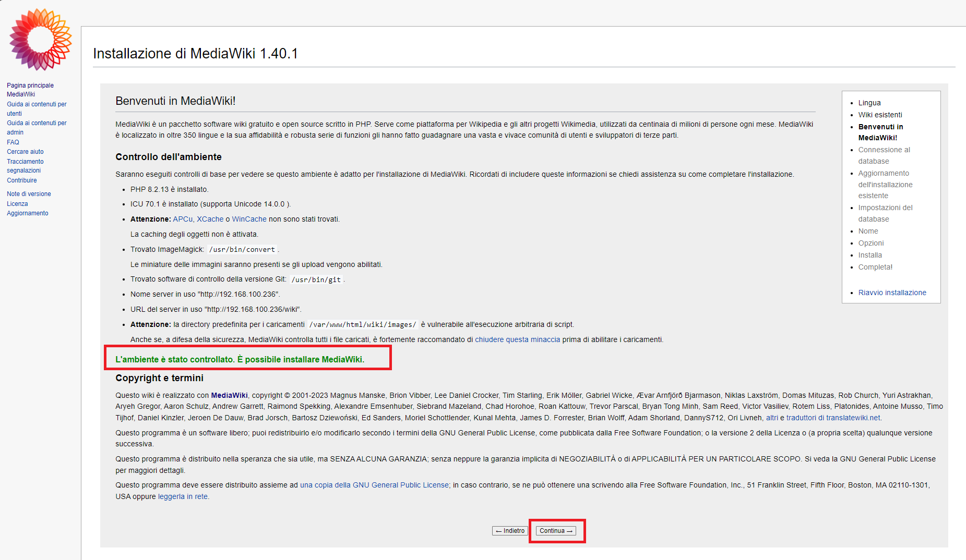Click the ICU 70.1 è installato line
The height and width of the screenshot is (560, 966).
210,204
